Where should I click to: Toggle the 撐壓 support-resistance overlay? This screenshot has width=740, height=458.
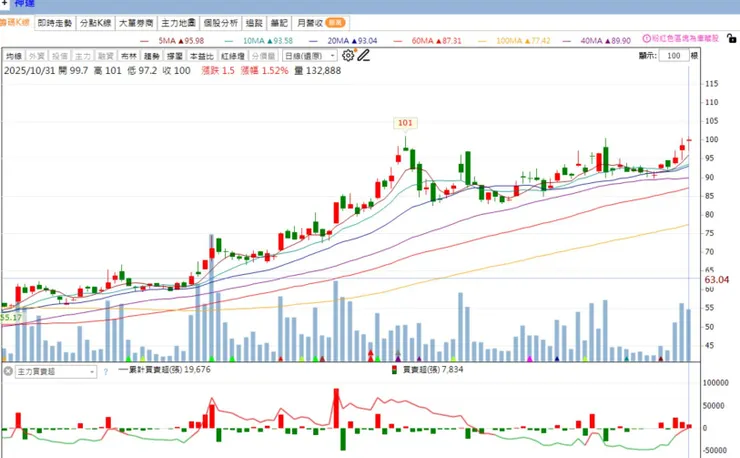(x=175, y=56)
